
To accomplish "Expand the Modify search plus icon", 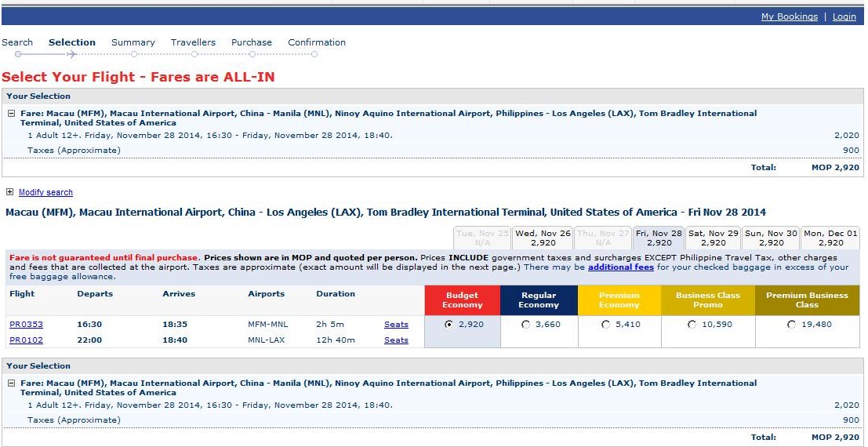I will 9,191.
